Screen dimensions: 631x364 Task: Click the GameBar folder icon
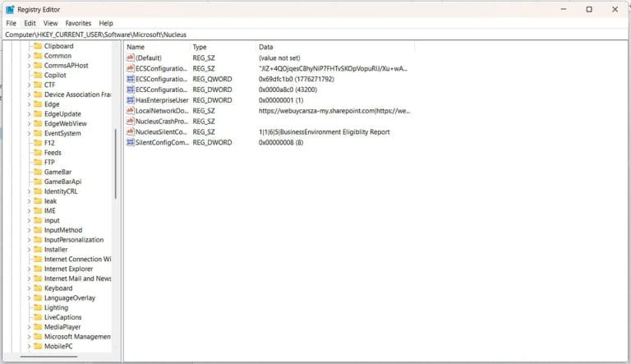(x=38, y=172)
